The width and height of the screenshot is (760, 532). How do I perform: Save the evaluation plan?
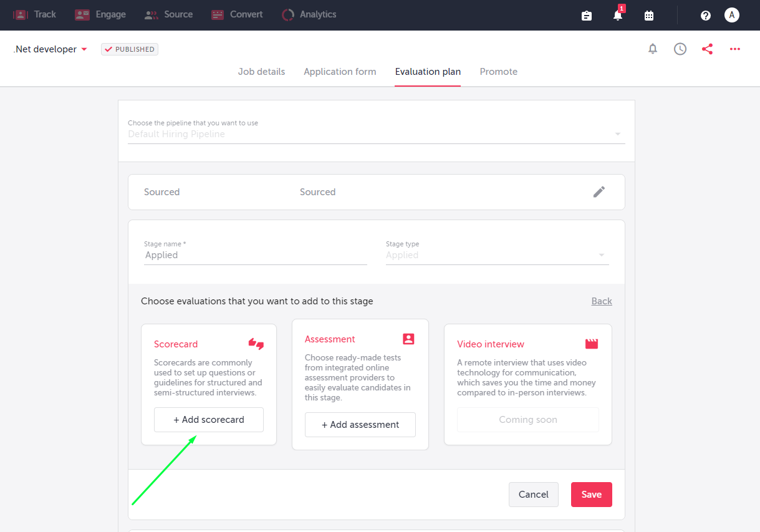pos(591,494)
